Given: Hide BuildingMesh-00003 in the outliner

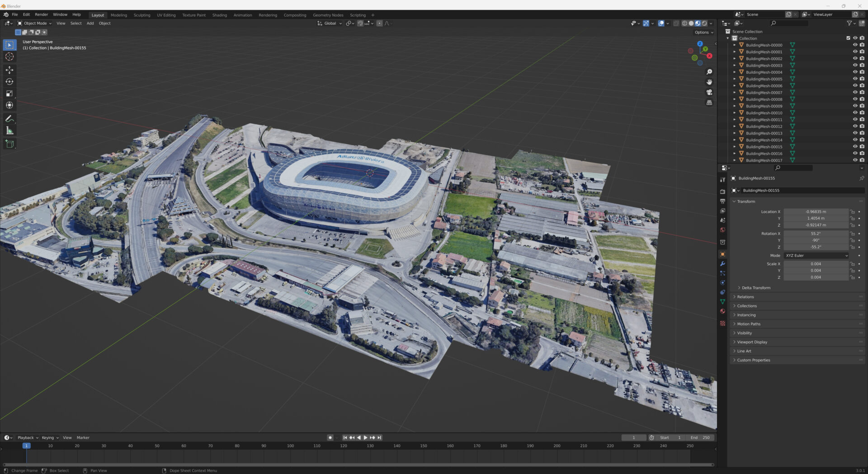Looking at the screenshot, I should tap(855, 65).
